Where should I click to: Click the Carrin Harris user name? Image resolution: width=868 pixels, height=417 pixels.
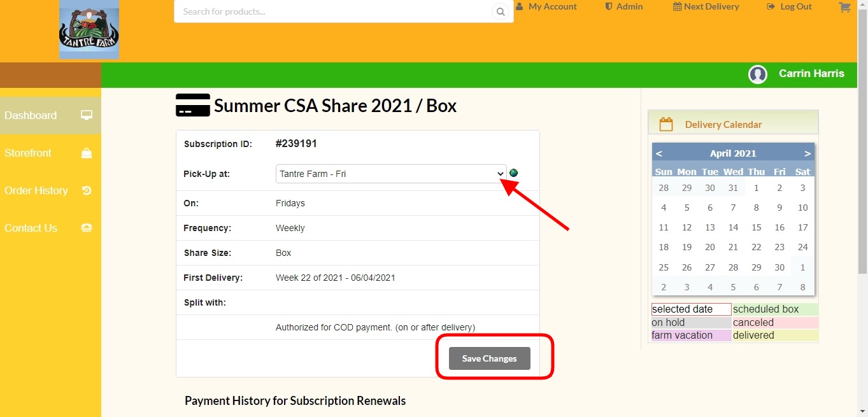click(811, 74)
